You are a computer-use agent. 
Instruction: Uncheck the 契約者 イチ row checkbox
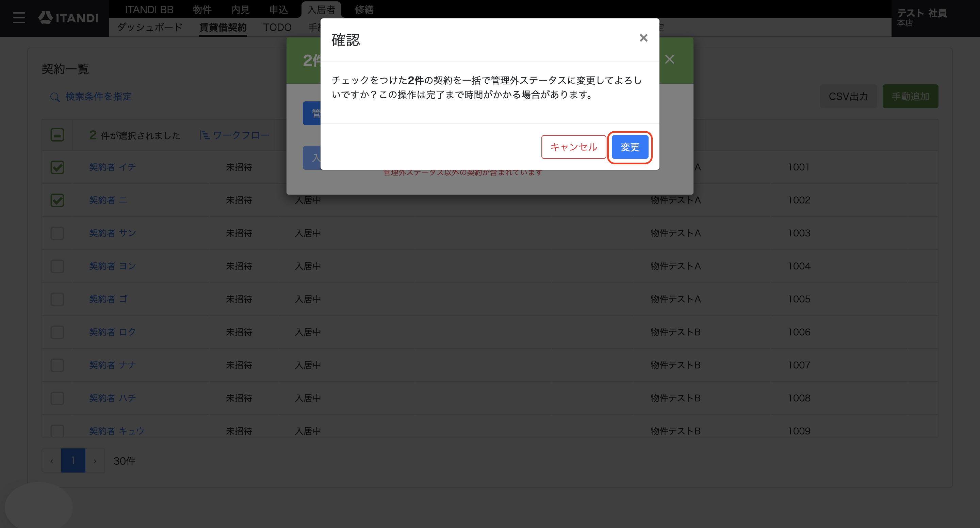[x=58, y=167]
